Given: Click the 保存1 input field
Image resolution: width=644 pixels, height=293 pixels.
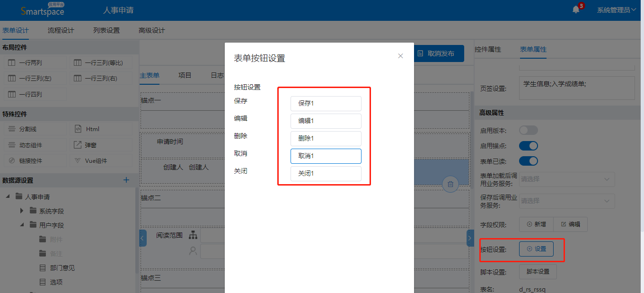Looking at the screenshot, I should pyautogui.click(x=326, y=103).
